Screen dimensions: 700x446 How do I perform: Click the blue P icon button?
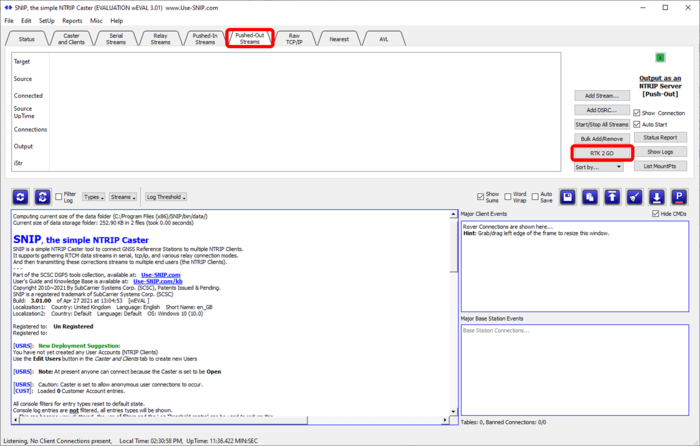click(x=679, y=197)
